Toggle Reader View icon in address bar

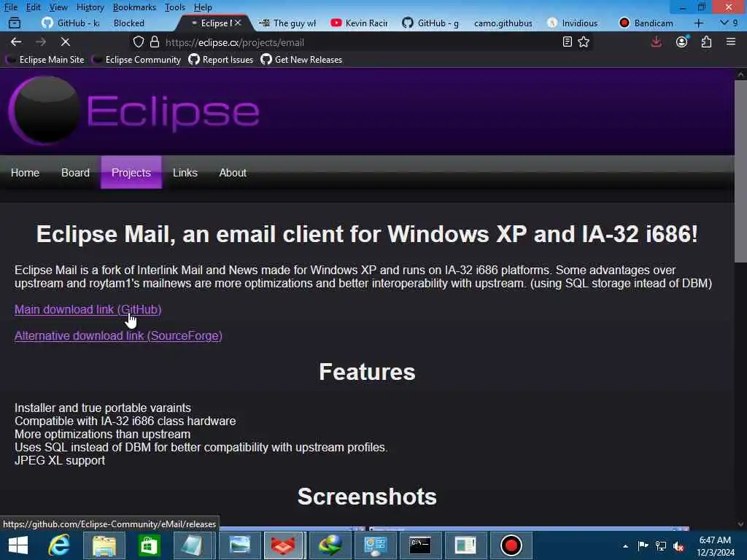tap(567, 42)
